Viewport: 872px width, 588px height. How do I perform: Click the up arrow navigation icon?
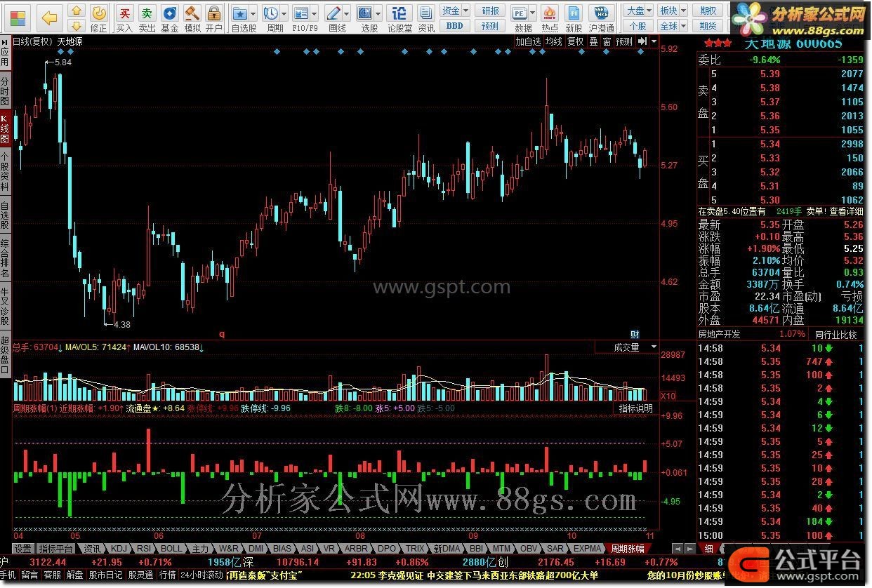[x=78, y=11]
